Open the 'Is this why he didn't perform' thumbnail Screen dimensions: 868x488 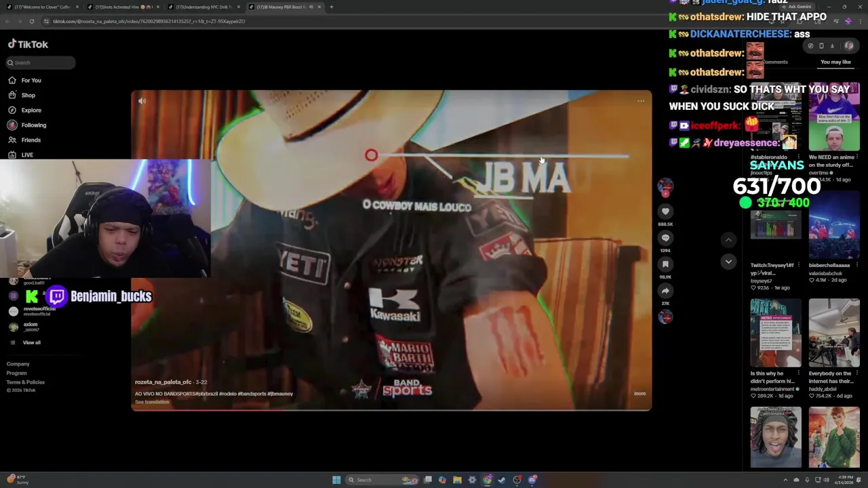pyautogui.click(x=776, y=332)
